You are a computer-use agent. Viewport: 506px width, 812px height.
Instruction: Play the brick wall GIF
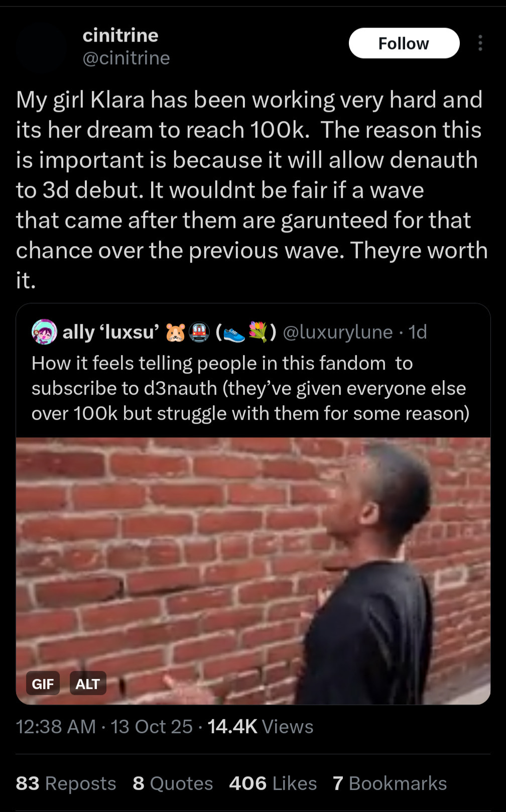coord(253,571)
